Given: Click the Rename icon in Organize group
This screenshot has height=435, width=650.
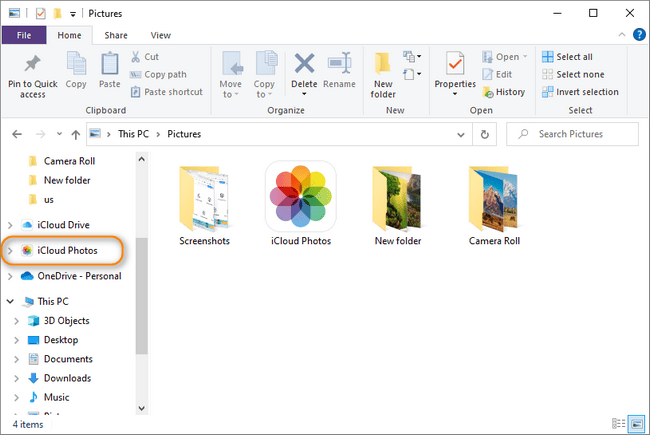Looking at the screenshot, I should 340,65.
